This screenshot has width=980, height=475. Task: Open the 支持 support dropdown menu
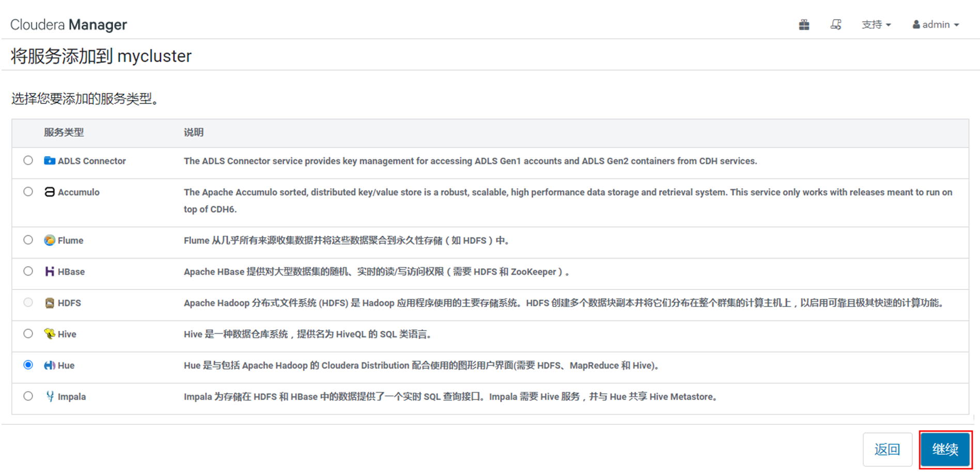(x=876, y=24)
